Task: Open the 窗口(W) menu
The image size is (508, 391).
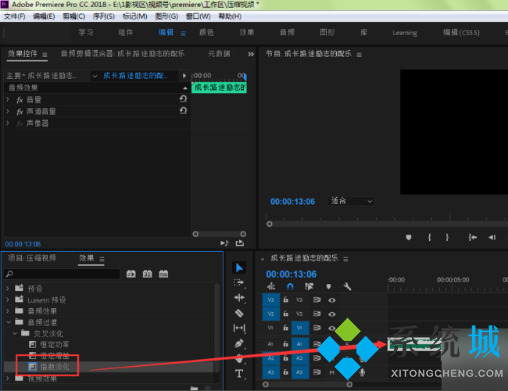Action: [198, 16]
